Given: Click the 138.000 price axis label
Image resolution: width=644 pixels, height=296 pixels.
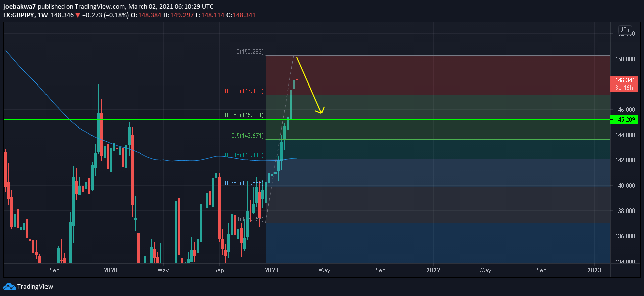Looking at the screenshot, I should 625,211.
